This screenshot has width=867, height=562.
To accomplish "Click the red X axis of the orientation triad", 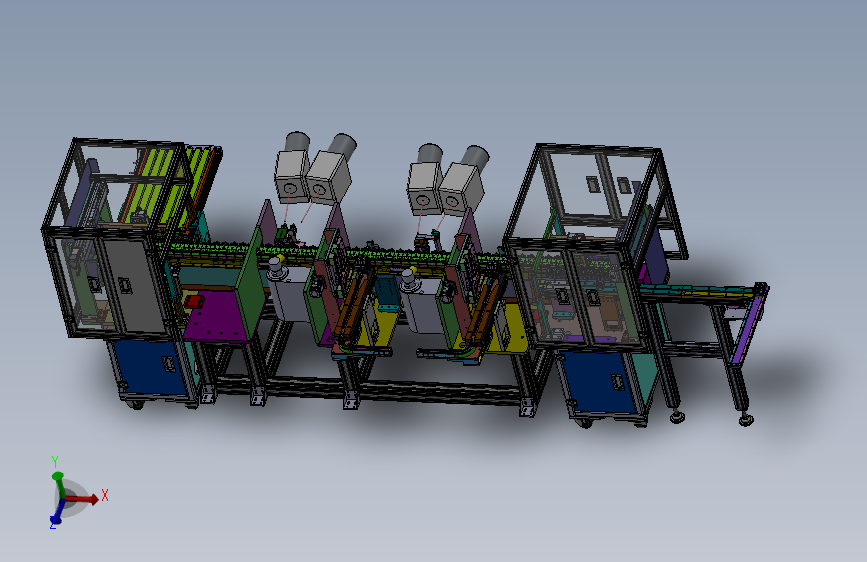I will 82,499.
